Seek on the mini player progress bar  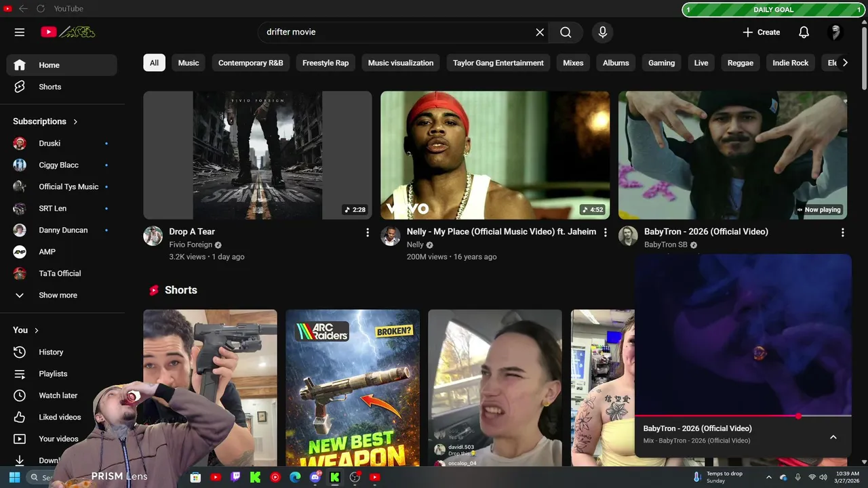click(x=743, y=415)
